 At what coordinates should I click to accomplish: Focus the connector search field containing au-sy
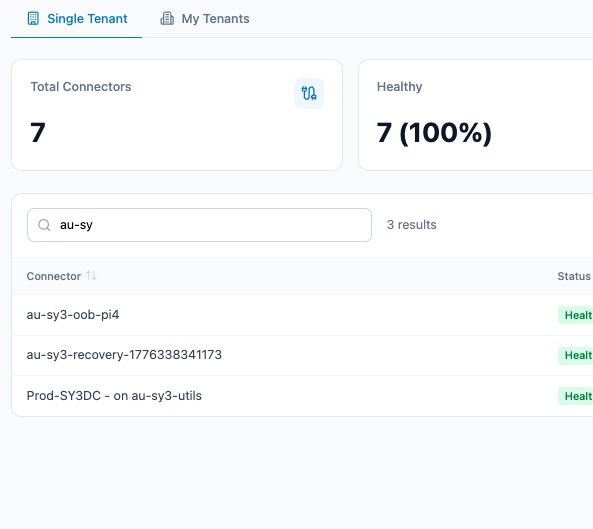tap(199, 225)
